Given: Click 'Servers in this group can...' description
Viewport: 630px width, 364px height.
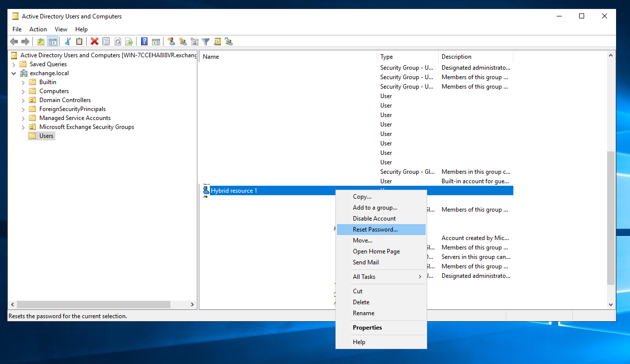Looking at the screenshot, I should [475, 257].
